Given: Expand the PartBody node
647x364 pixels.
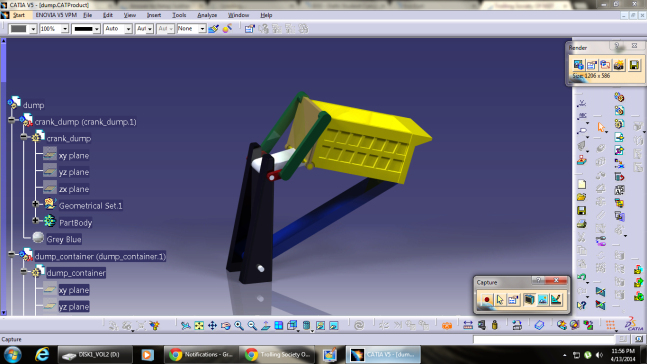Looking at the screenshot, I should tap(35, 220).
